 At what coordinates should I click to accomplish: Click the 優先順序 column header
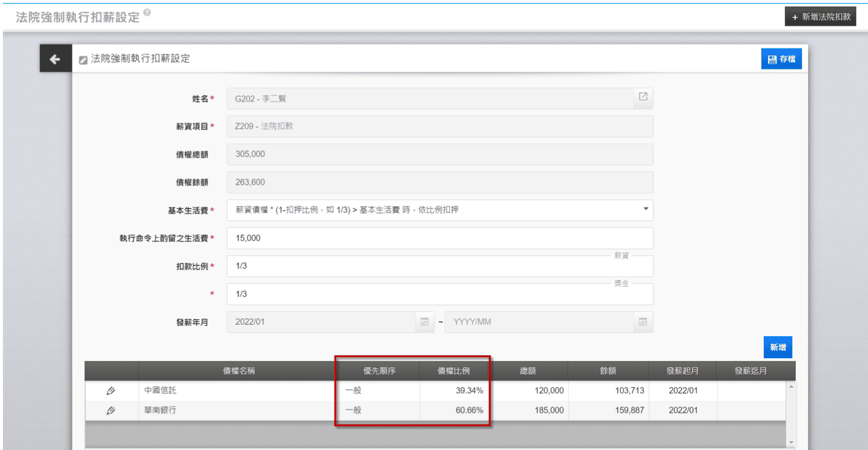click(x=379, y=371)
